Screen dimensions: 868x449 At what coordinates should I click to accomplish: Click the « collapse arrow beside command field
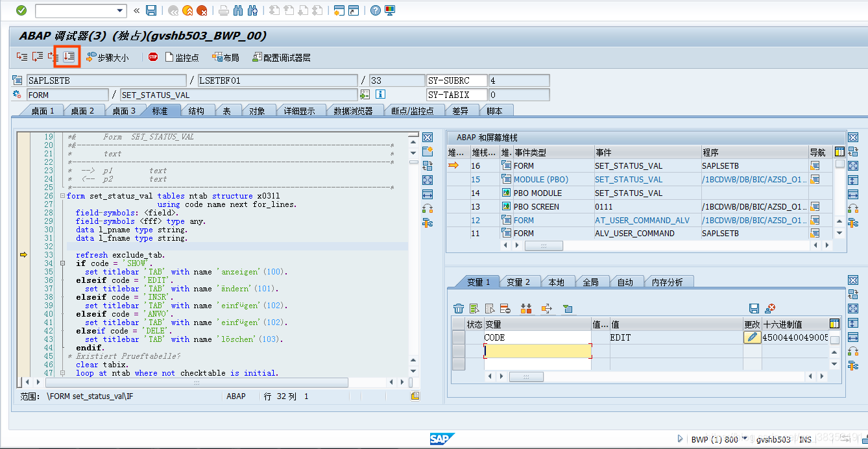tap(136, 10)
